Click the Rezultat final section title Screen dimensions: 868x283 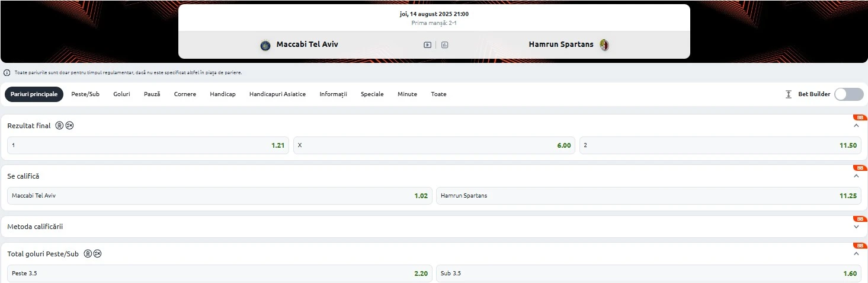[x=29, y=126]
